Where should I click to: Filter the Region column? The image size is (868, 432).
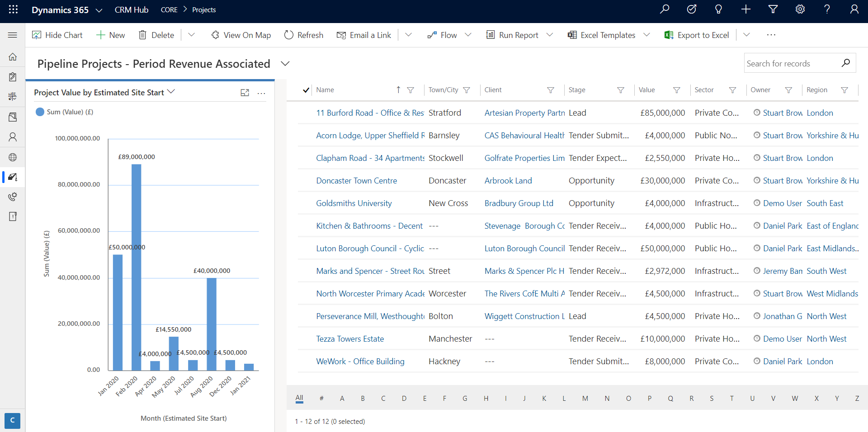(x=844, y=90)
